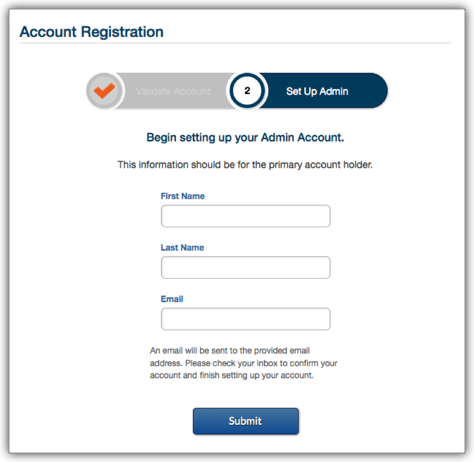Click the First Name label
This screenshot has height=462, width=474.
(183, 196)
